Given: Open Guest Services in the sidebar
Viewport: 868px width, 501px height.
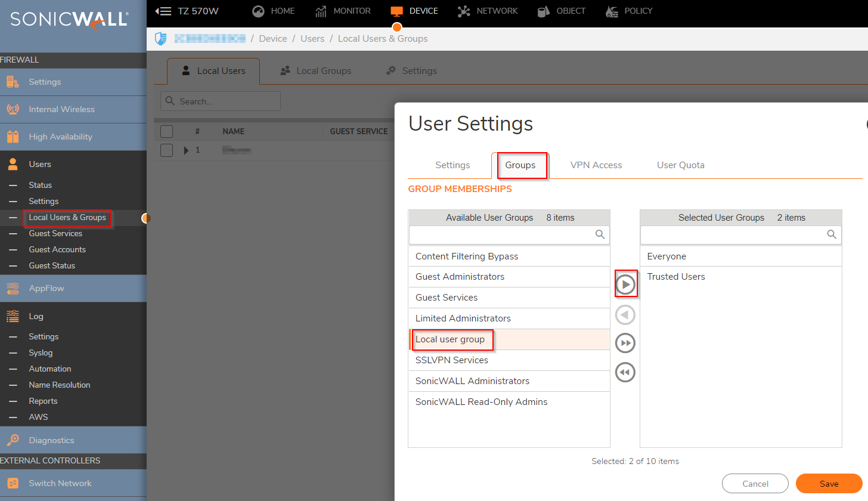Looking at the screenshot, I should (55, 233).
